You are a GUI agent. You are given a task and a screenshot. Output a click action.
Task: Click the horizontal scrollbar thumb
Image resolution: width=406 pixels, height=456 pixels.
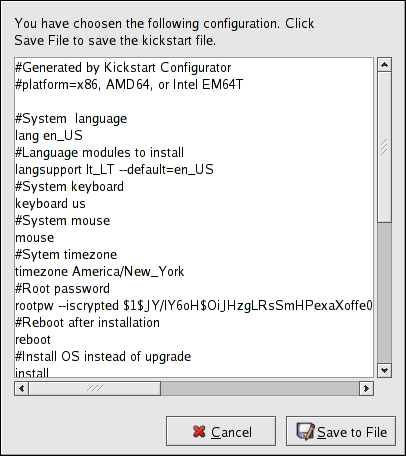coord(95,388)
